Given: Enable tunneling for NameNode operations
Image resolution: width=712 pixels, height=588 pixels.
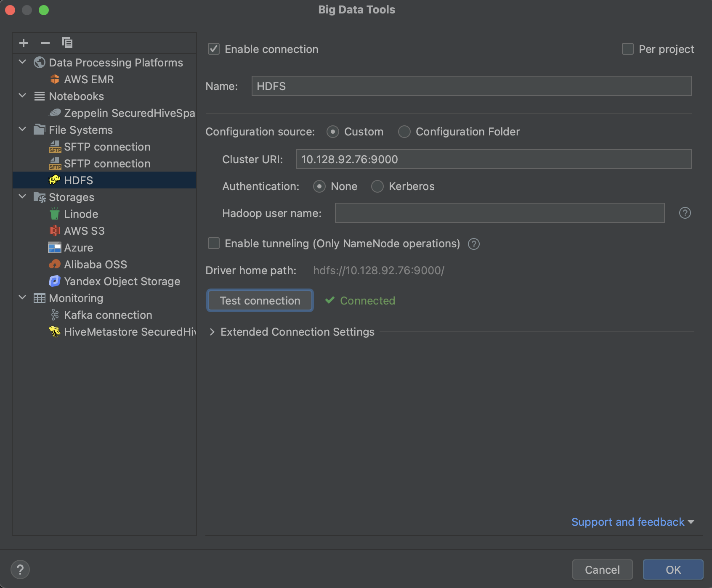Looking at the screenshot, I should click(x=214, y=243).
